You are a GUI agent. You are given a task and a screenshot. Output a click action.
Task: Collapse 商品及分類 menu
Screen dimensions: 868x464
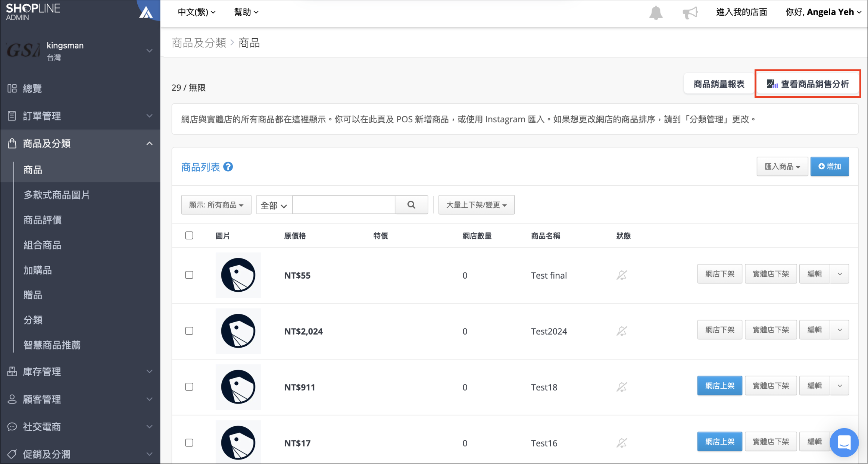pos(80,144)
